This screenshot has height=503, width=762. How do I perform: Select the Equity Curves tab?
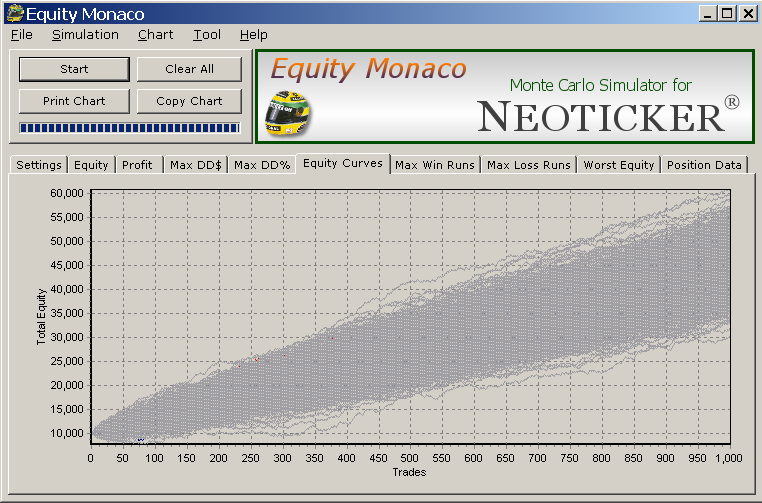tap(343, 163)
